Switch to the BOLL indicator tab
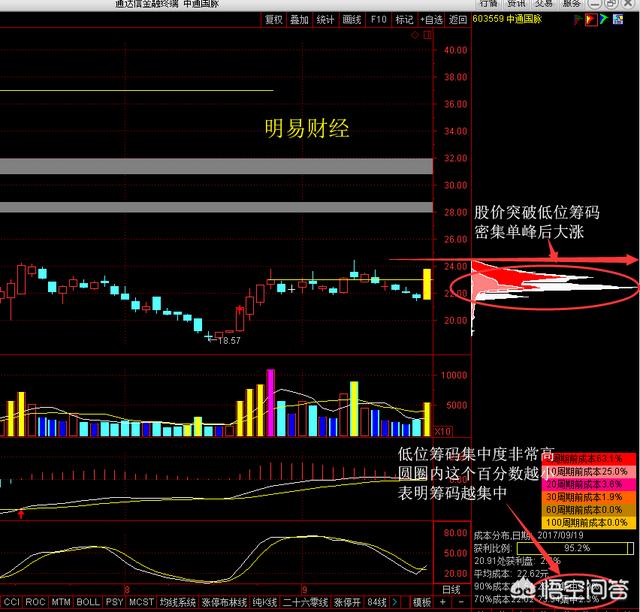This screenshot has height=612, width=640. [x=88, y=602]
